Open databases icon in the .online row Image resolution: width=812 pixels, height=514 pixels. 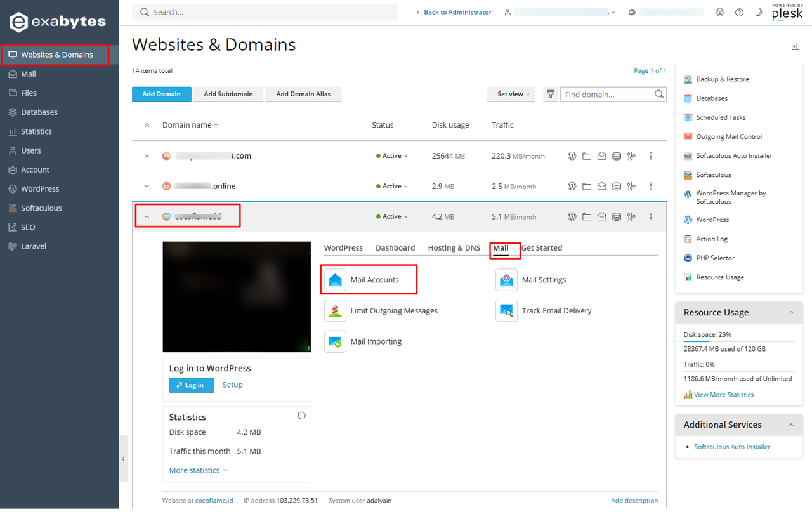(617, 187)
